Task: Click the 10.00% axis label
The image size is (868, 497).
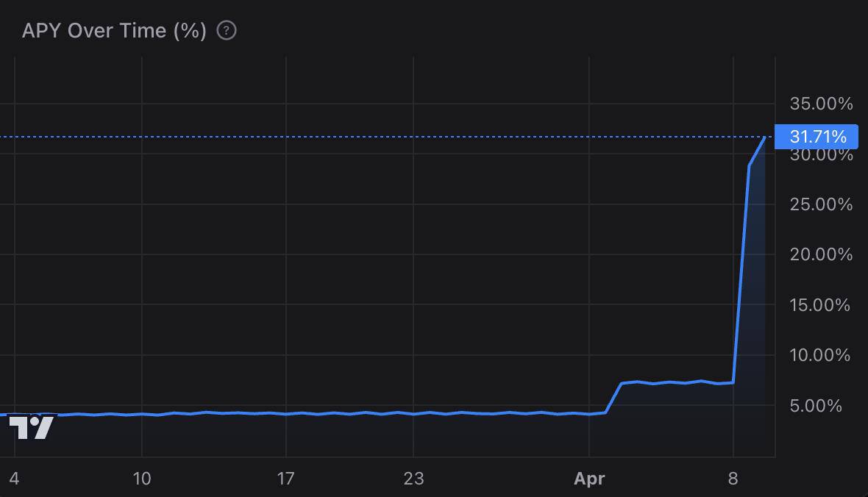Action: (820, 355)
